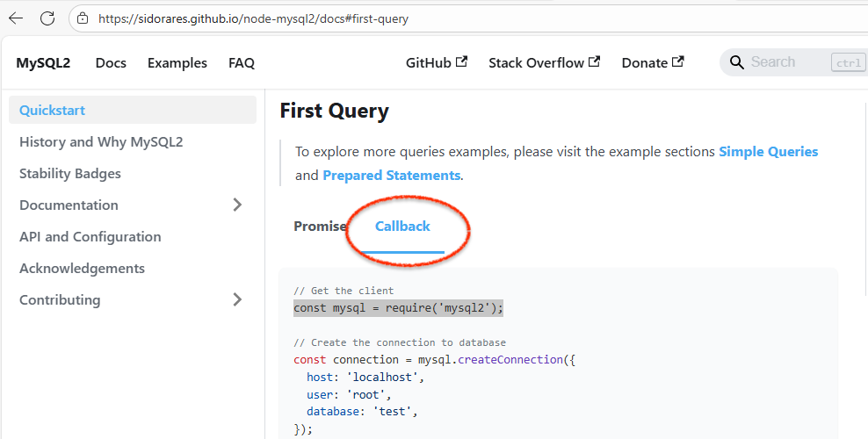Click the MySQL2 site logo title

(43, 62)
